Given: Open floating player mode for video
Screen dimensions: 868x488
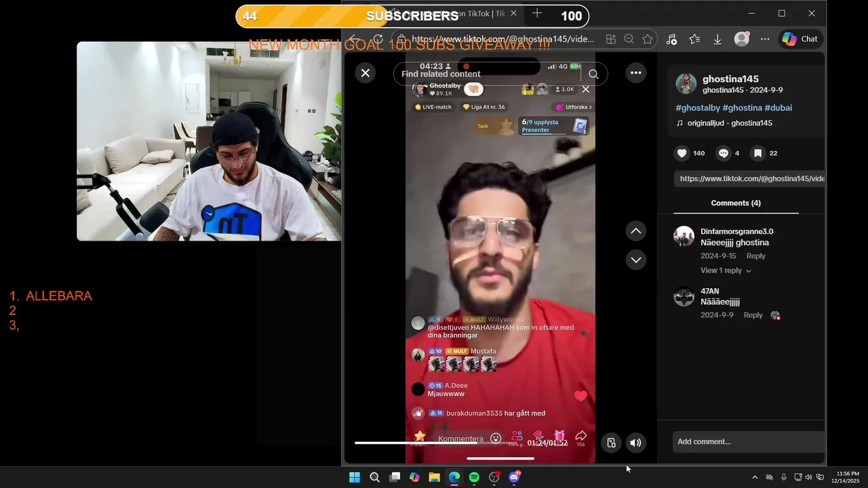Looking at the screenshot, I should [x=611, y=443].
